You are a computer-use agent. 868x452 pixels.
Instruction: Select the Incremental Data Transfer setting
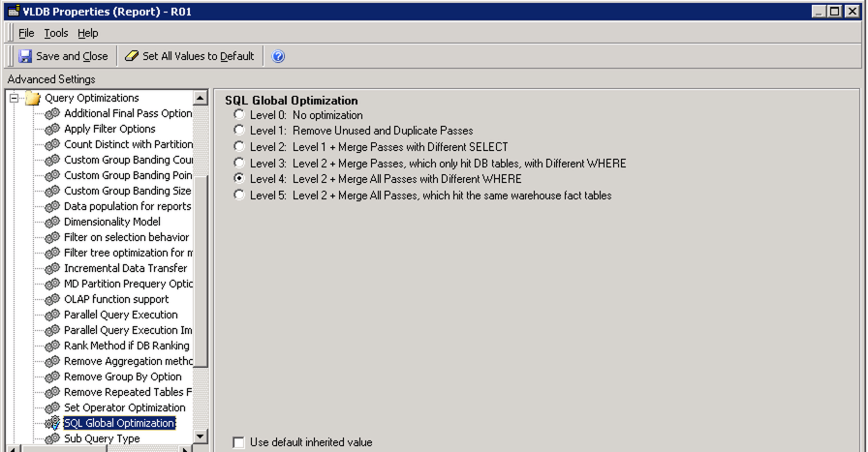pyautogui.click(x=126, y=268)
